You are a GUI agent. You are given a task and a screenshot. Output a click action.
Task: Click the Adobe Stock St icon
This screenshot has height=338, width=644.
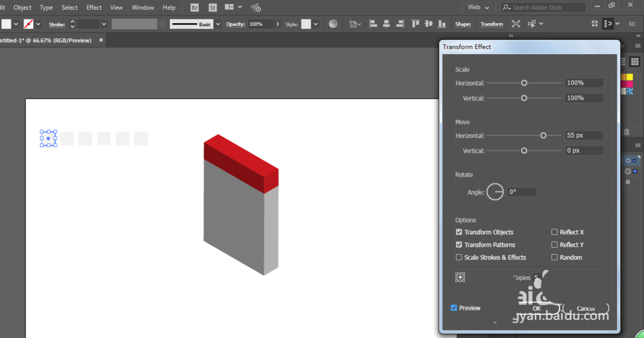click(x=212, y=8)
